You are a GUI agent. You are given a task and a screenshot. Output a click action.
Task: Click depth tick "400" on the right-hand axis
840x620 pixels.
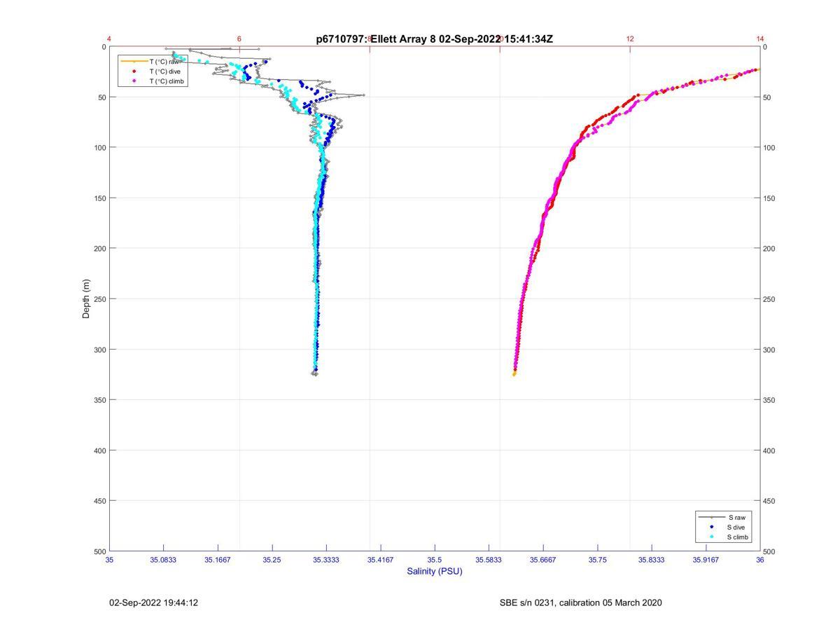tap(770, 450)
